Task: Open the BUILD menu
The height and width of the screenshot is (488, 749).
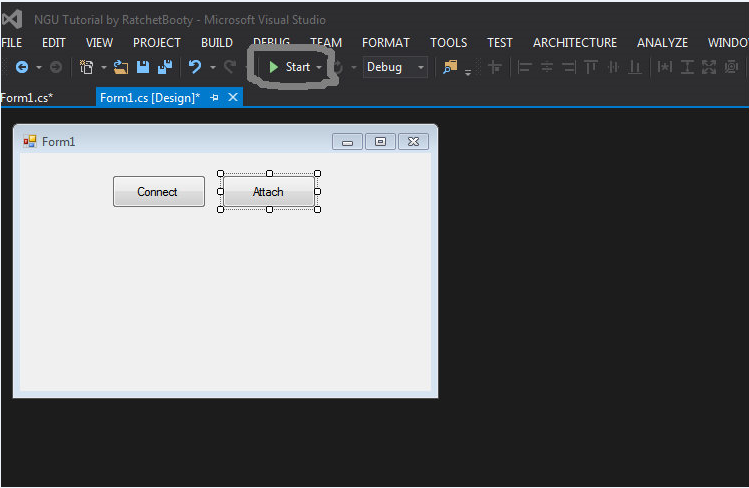Action: pyautogui.click(x=217, y=43)
